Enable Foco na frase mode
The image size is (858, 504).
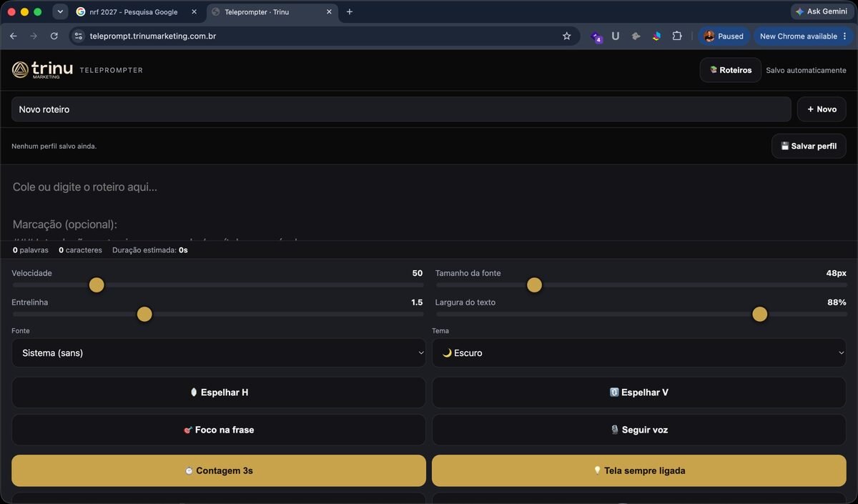point(219,430)
